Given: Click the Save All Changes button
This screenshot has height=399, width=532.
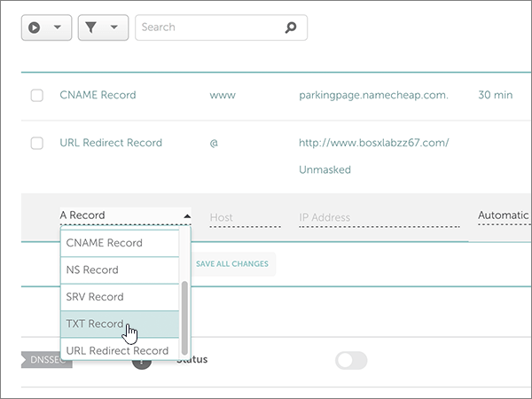Looking at the screenshot, I should pos(232,264).
